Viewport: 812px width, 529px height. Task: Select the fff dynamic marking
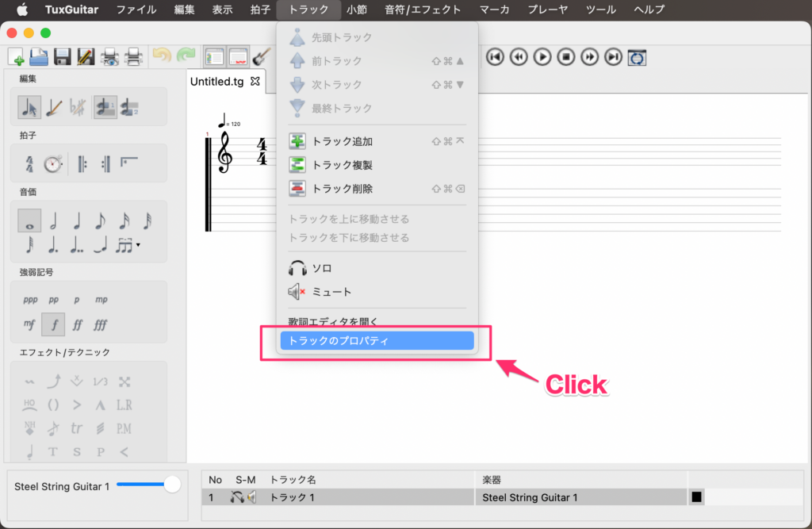101,325
